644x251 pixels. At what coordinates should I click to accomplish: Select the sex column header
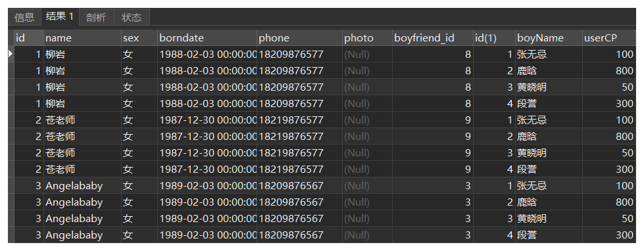[139, 37]
